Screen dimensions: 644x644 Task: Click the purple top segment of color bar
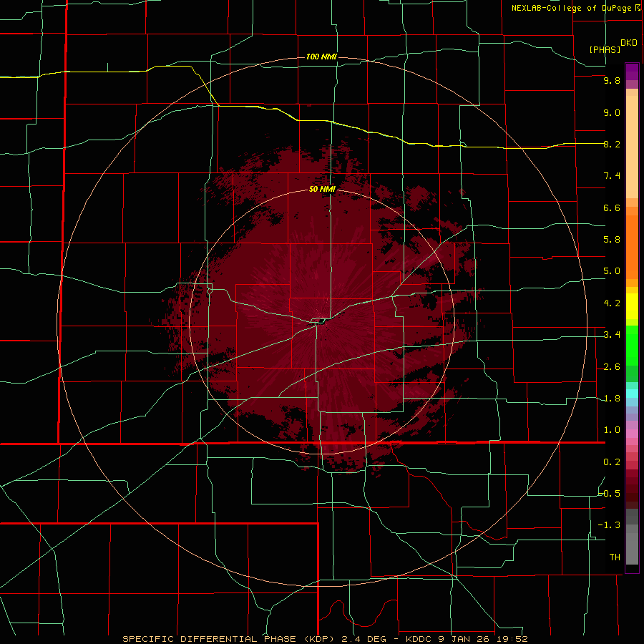pyautogui.click(x=632, y=72)
